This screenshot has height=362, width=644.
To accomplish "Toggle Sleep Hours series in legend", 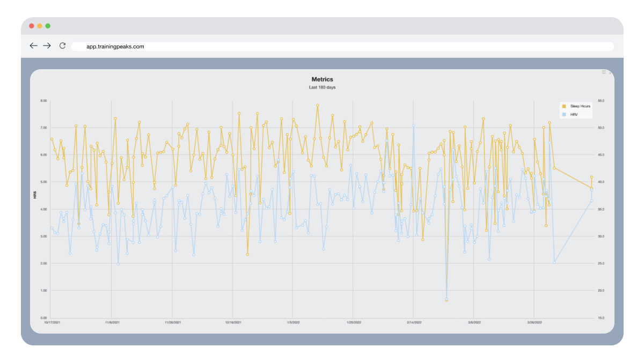I will click(x=575, y=106).
